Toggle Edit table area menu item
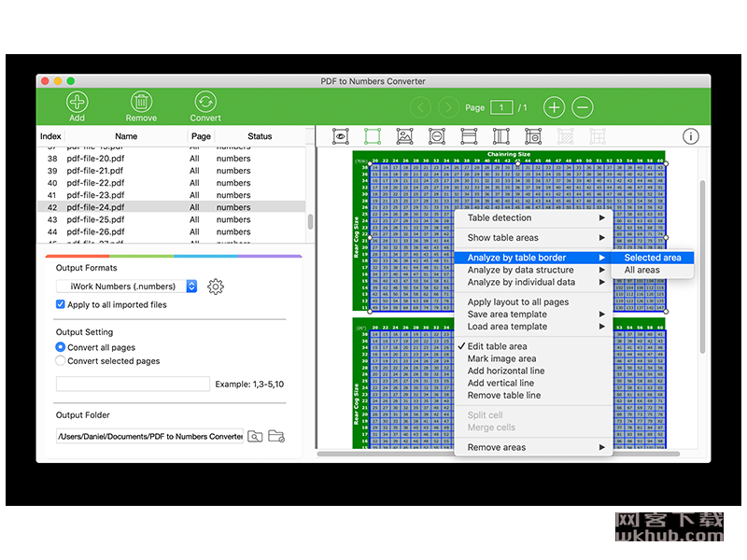 point(533,346)
